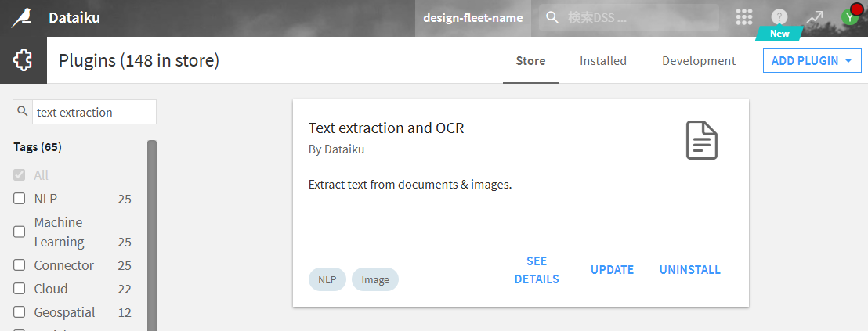This screenshot has height=331, width=868.
Task: Switch to the Installed tab
Action: pyautogui.click(x=602, y=60)
